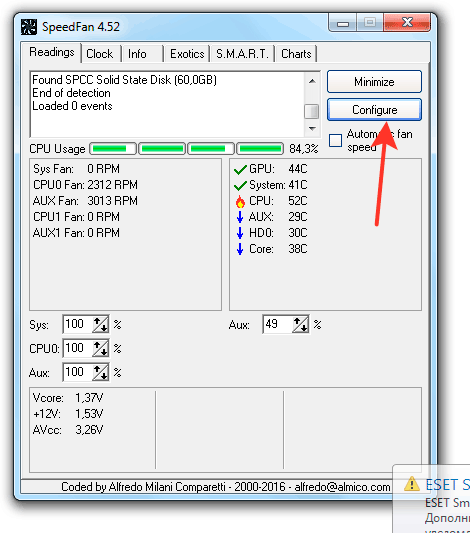Click the Minimize button in the panel
This screenshot has height=533, width=470.
tap(374, 82)
